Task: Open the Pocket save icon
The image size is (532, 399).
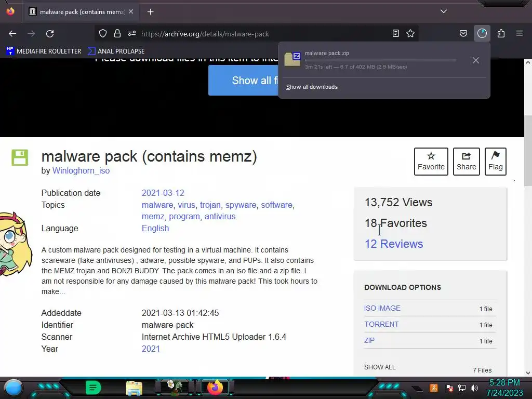Action: pyautogui.click(x=463, y=33)
